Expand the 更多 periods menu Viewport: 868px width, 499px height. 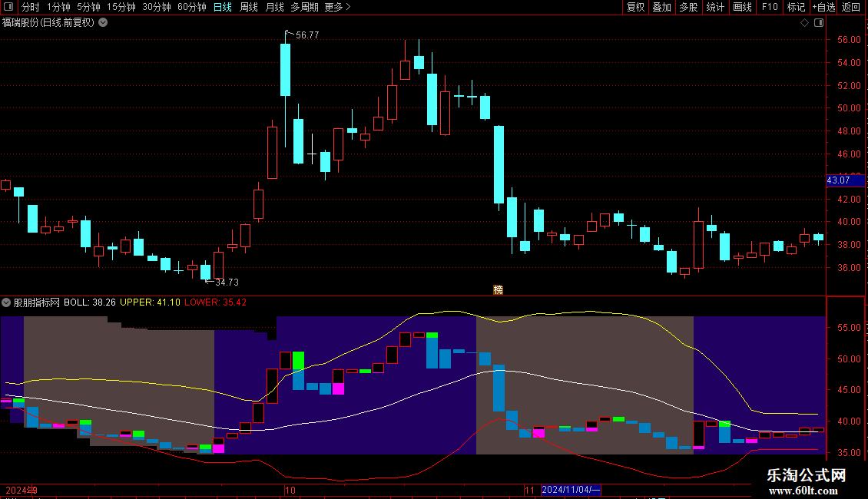[337, 7]
